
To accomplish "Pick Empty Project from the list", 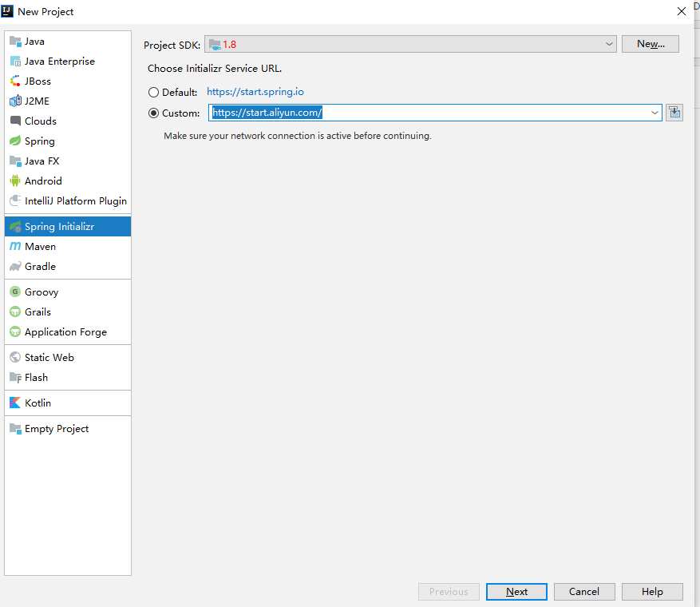I will click(x=68, y=429).
